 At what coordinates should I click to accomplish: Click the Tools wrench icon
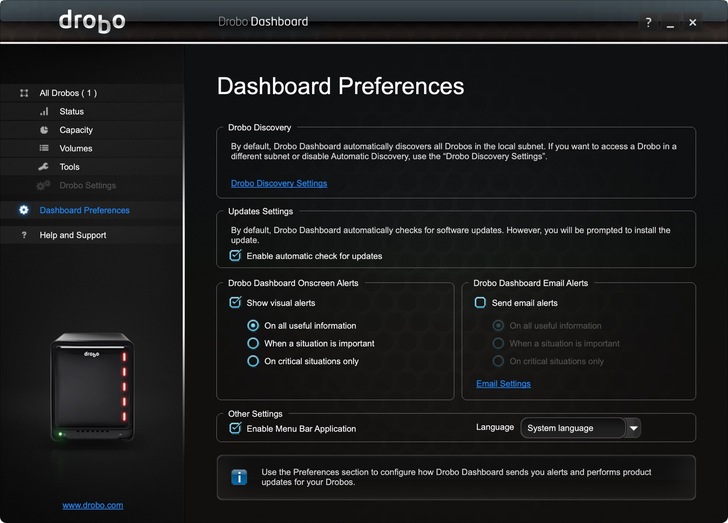pos(44,167)
